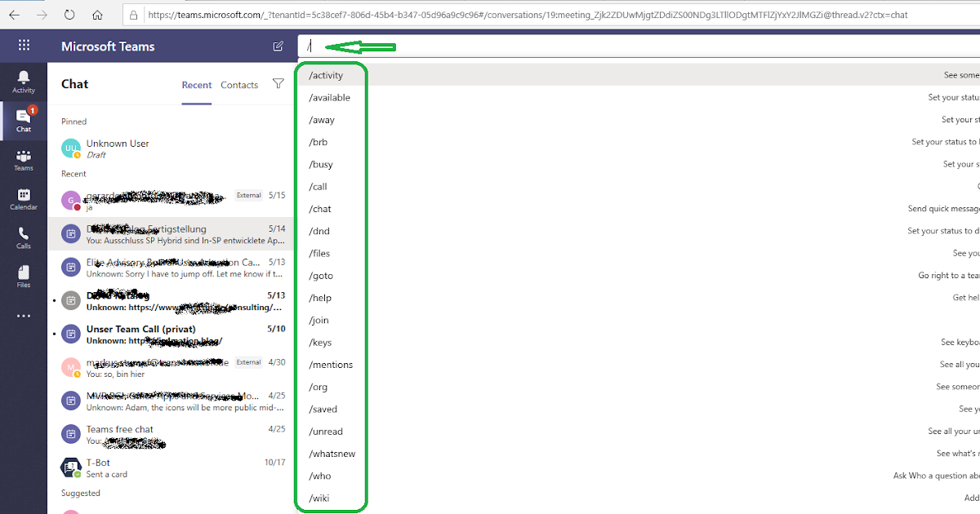Start a new chat using the compose icon
Viewport: 980px width, 514px height.
pos(278,47)
